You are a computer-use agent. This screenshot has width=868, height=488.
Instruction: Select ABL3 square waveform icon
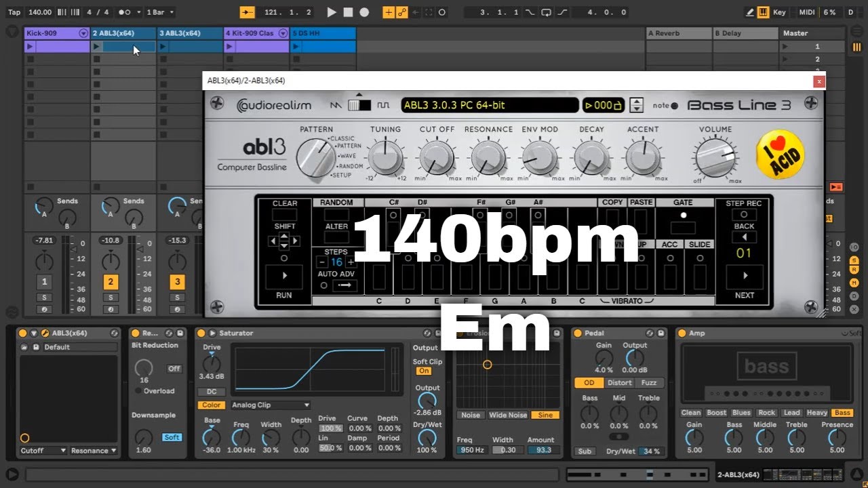coord(384,105)
